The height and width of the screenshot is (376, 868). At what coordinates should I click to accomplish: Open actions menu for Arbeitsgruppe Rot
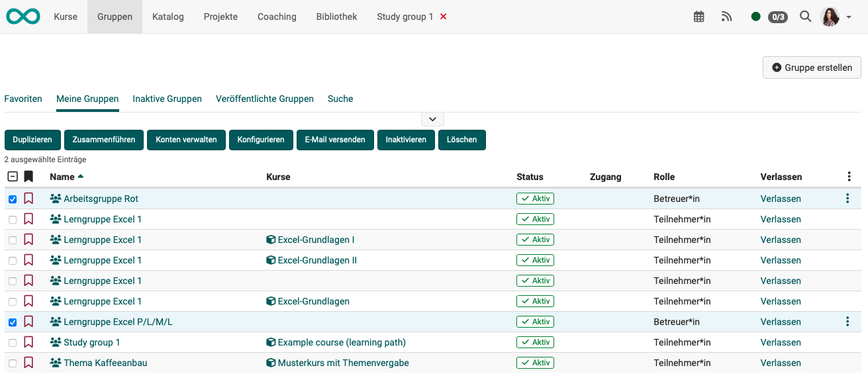coord(847,199)
